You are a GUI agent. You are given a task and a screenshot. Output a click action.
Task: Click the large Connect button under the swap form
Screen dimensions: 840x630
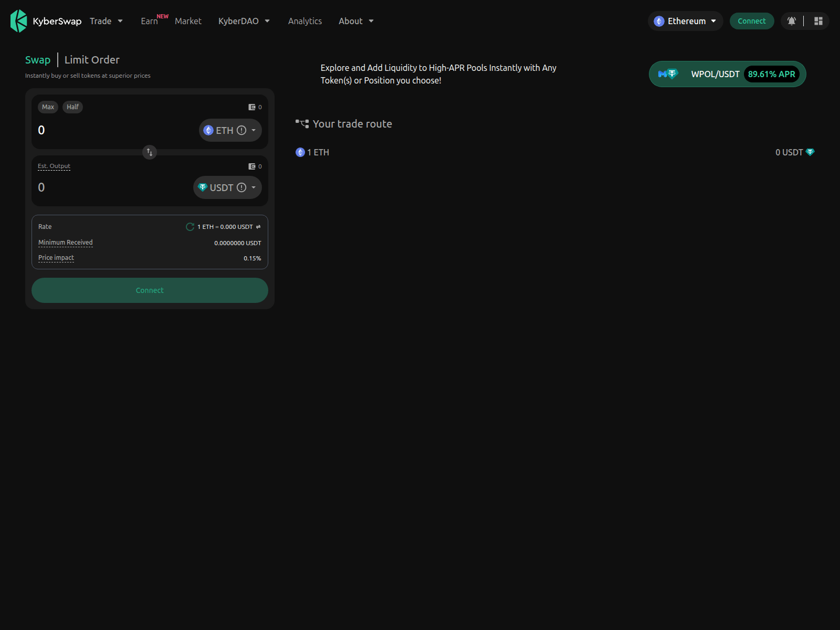(150, 290)
